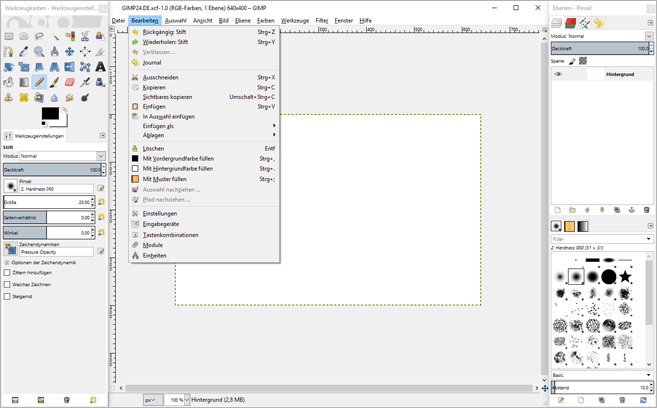Adjust the Seitenverhältnis slider
This screenshot has height=408, width=657.
47,217
